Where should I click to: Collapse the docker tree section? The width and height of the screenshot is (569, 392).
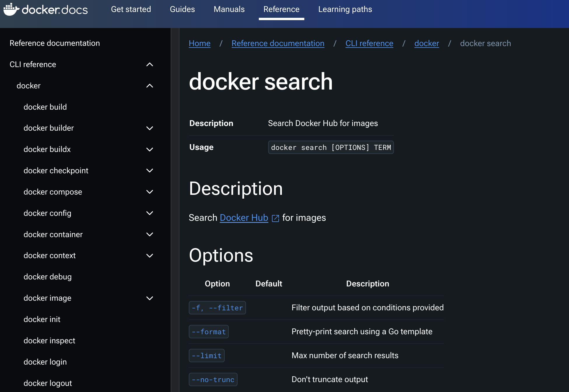click(149, 86)
